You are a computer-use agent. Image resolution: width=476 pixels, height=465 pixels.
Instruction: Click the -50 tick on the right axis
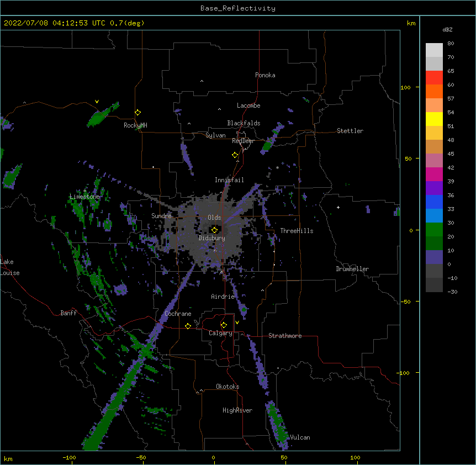click(x=405, y=302)
